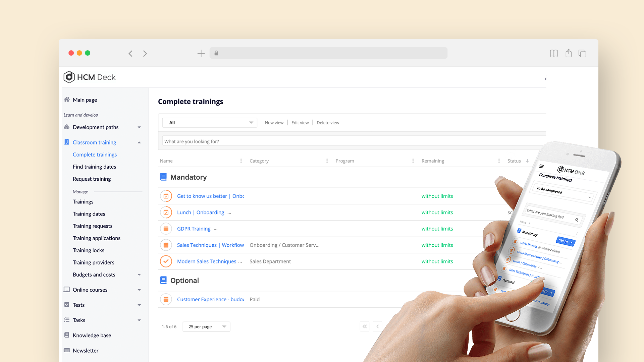Click the browser address bar
Viewport: 644px width, 362px height.
point(328,53)
